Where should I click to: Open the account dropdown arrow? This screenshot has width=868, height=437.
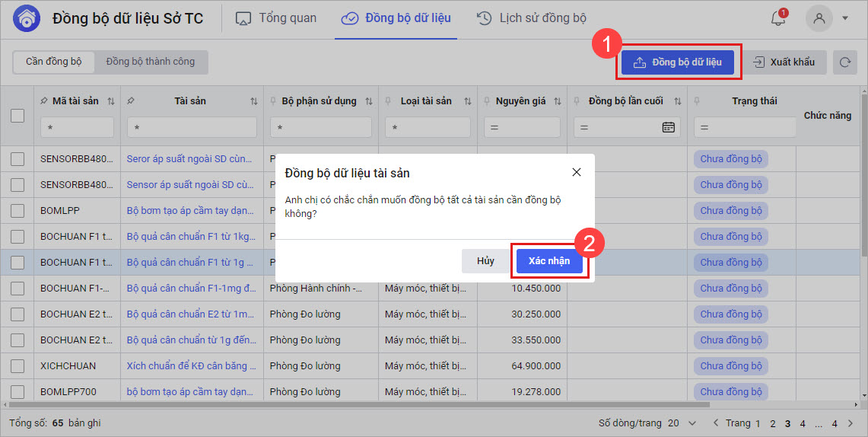845,19
